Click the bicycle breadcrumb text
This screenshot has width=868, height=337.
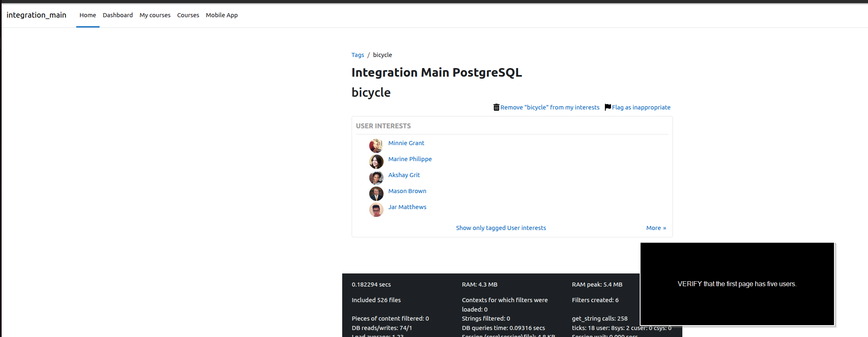coord(382,55)
